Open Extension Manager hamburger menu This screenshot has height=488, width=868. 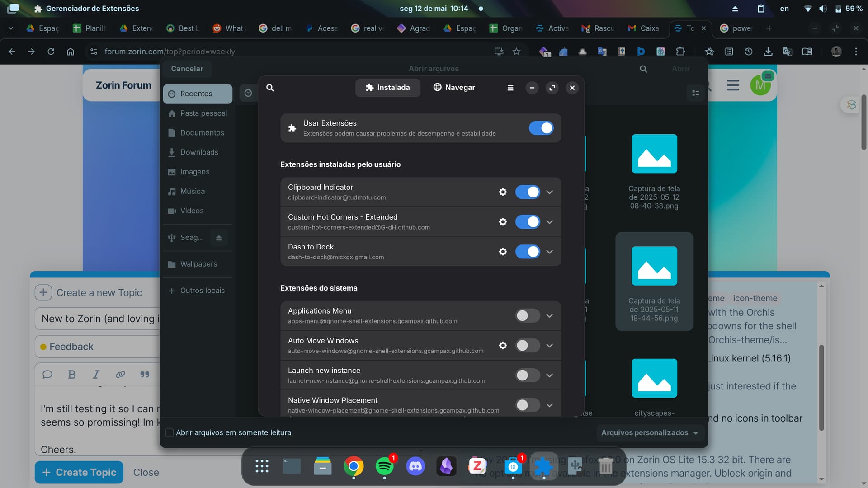[x=510, y=88]
